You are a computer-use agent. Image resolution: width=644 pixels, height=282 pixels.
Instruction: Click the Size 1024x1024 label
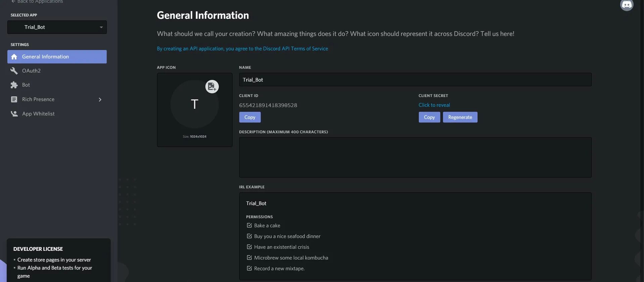(195, 137)
